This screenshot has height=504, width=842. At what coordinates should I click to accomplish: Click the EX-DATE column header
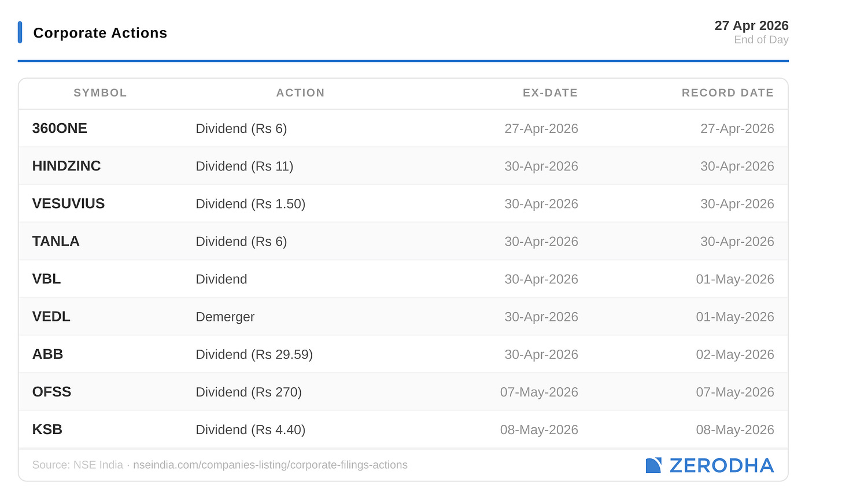[x=550, y=93]
